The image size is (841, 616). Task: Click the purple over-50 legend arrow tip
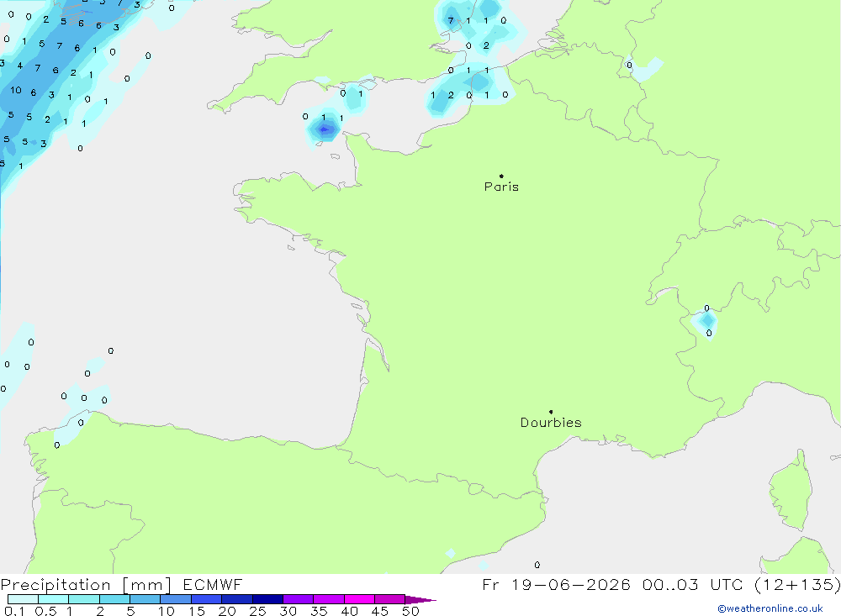pyautogui.click(x=421, y=599)
